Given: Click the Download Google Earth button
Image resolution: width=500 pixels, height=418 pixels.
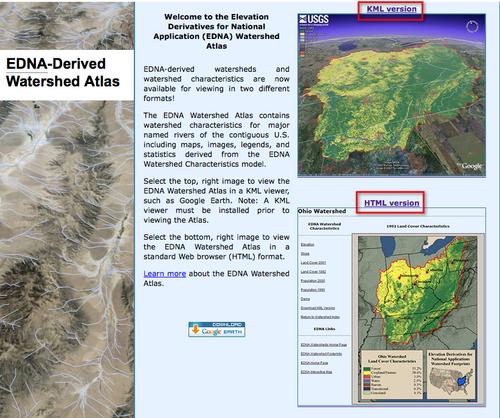Looking at the screenshot, I should coord(217,329).
